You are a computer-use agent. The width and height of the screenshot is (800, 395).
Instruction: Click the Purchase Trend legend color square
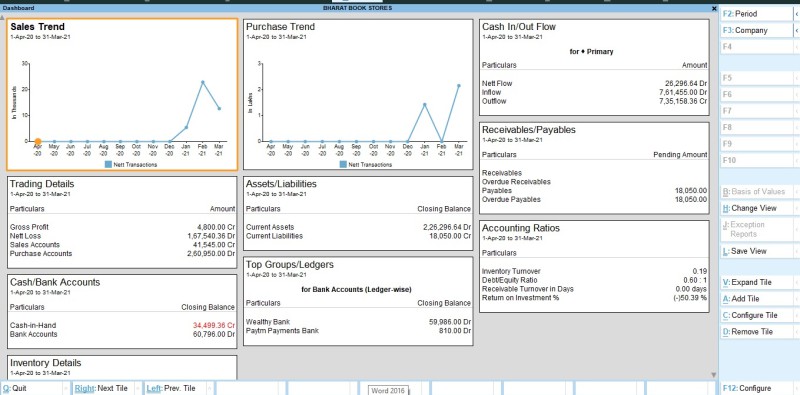(x=343, y=164)
